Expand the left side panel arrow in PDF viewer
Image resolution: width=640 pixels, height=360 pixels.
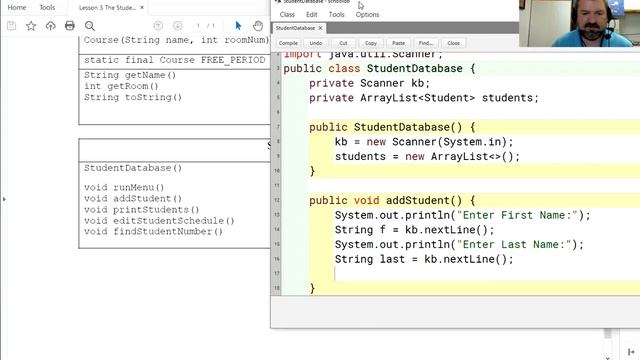point(4,199)
